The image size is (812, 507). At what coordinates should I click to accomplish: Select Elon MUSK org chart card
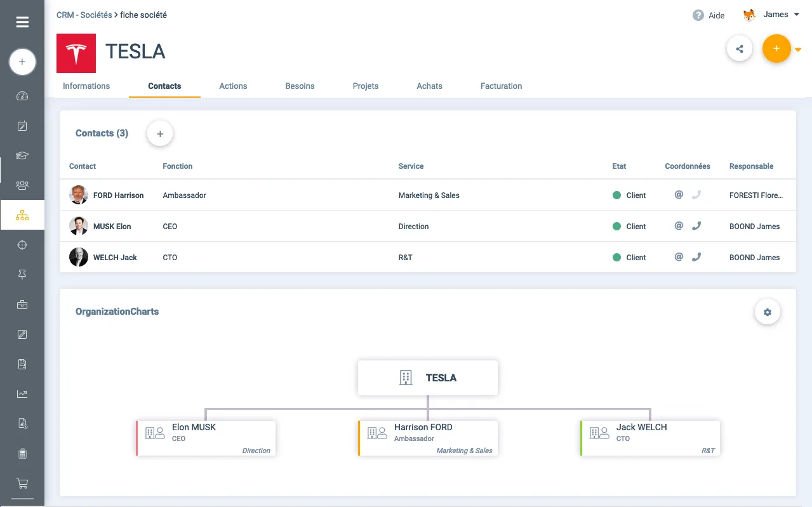[206, 438]
